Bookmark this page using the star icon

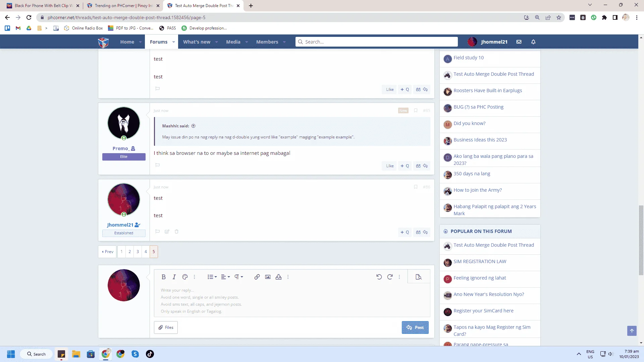click(559, 17)
